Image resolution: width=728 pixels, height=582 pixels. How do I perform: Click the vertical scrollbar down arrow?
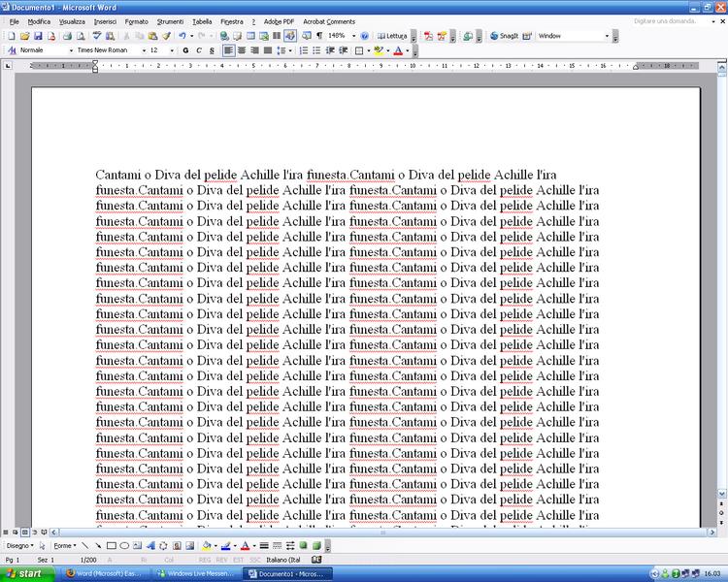click(x=722, y=494)
